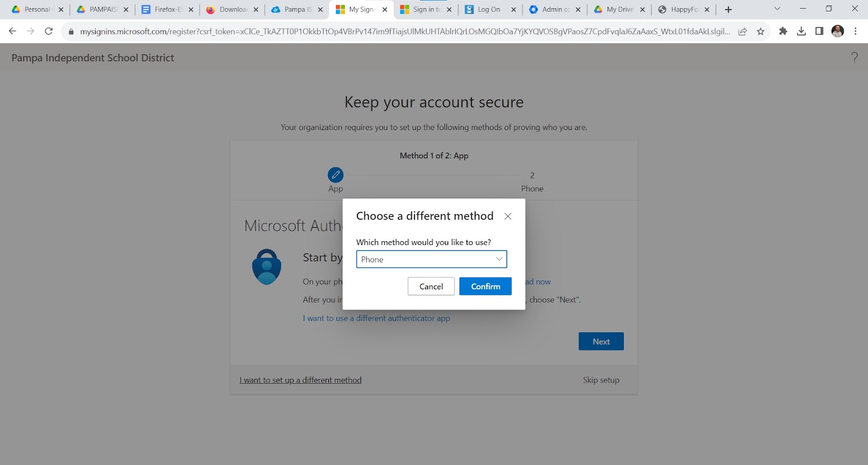Screen dimensions: 868x465
Task: Click 'I want to use a different authenticator app'
Action: click(376, 318)
